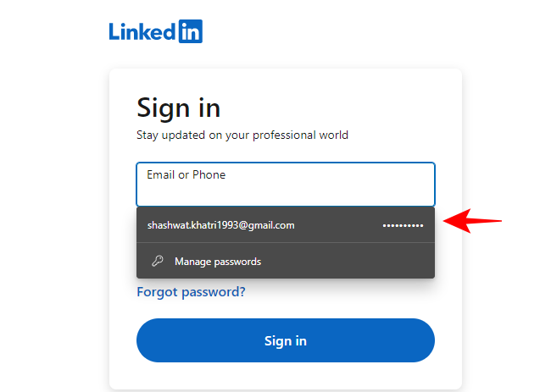Screen dimensions: 551x392
Task: Click the word "Forgot" in the password link
Action: [x=158, y=292]
